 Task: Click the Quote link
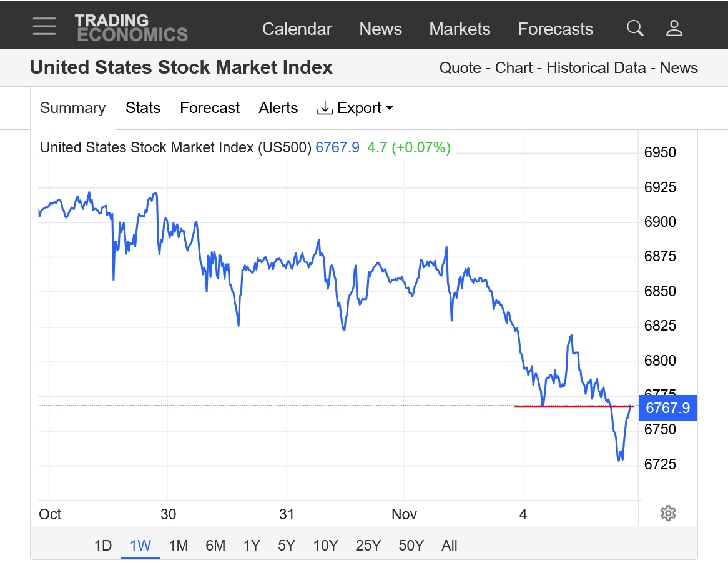461,68
